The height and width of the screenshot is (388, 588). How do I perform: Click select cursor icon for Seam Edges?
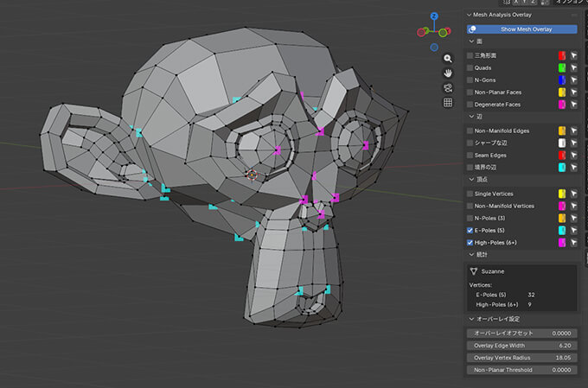click(573, 156)
